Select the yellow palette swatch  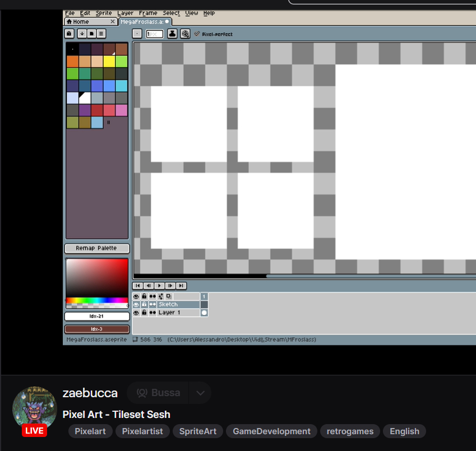click(109, 61)
